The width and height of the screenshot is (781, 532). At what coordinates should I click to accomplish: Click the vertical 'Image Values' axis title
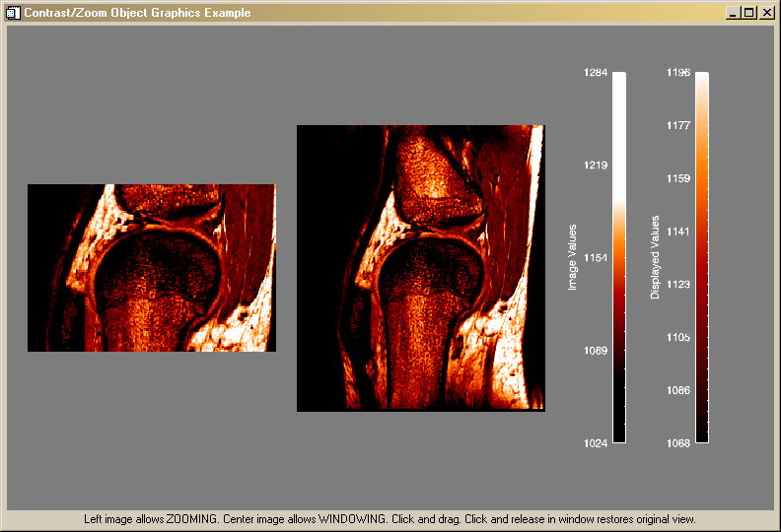572,258
